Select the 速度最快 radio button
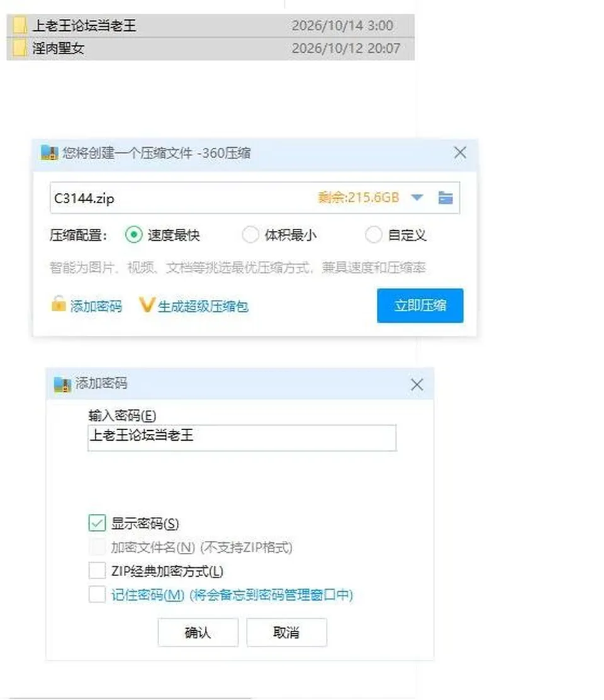The height and width of the screenshot is (700, 604). [134, 235]
